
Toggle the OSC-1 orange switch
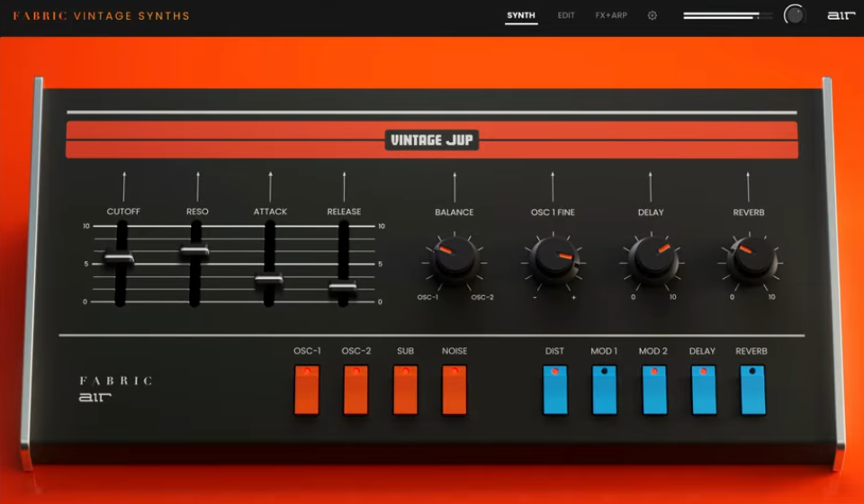tap(307, 390)
